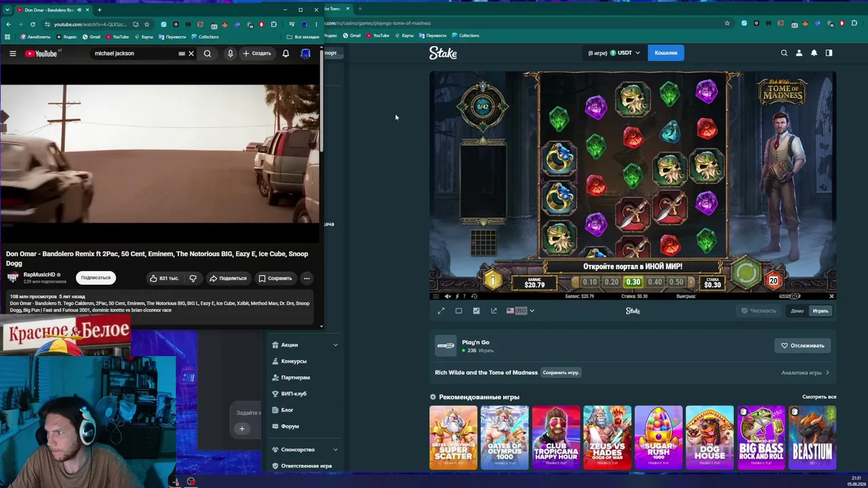Clear the YouTube search box text
This screenshot has width=868, height=488.
click(191, 54)
